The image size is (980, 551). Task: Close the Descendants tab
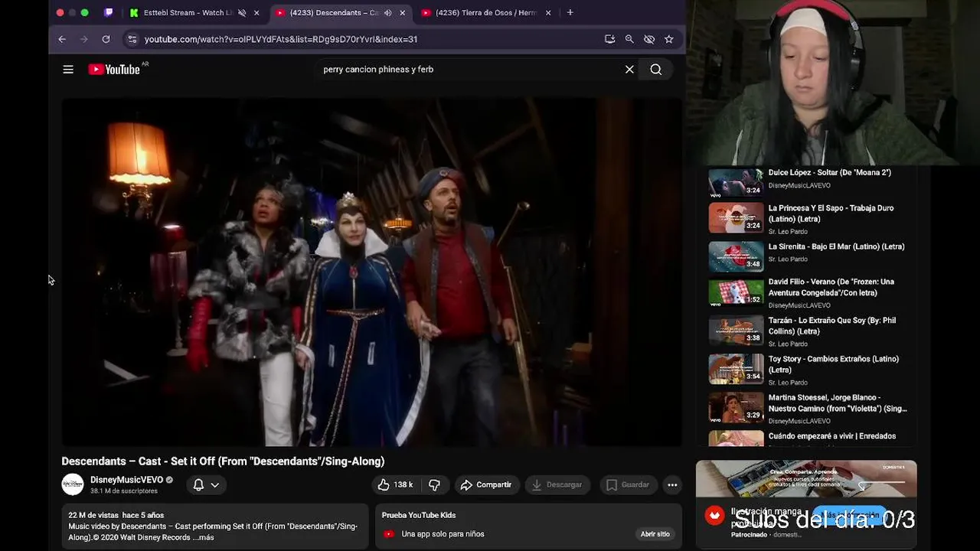tap(403, 13)
